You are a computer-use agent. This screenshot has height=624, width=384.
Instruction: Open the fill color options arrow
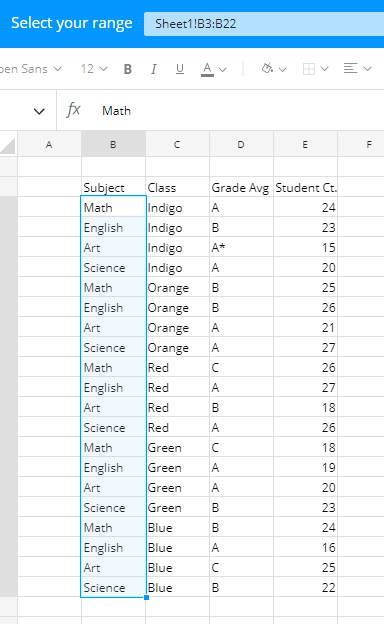[283, 70]
